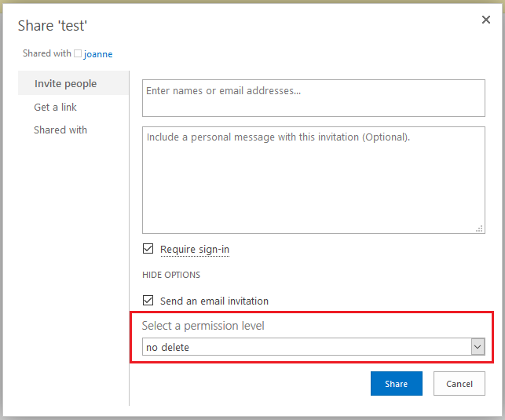Disable the Send an email invitation checkbox

(x=148, y=301)
